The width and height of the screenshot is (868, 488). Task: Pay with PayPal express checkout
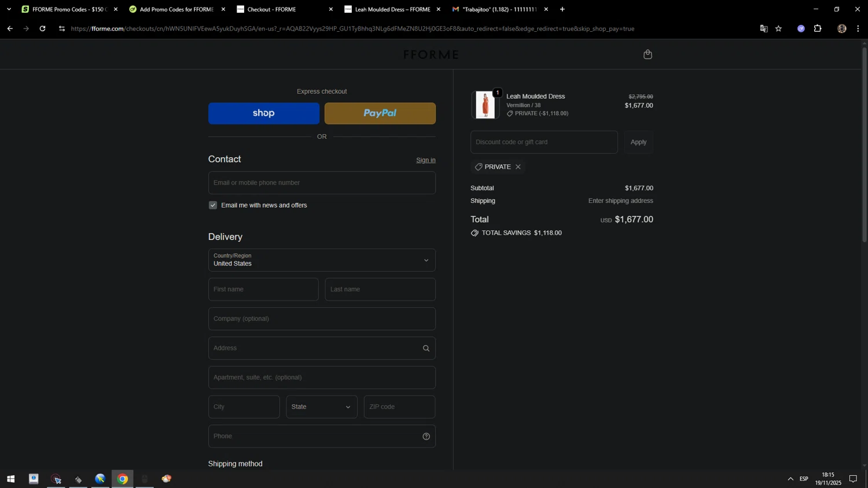(x=380, y=113)
